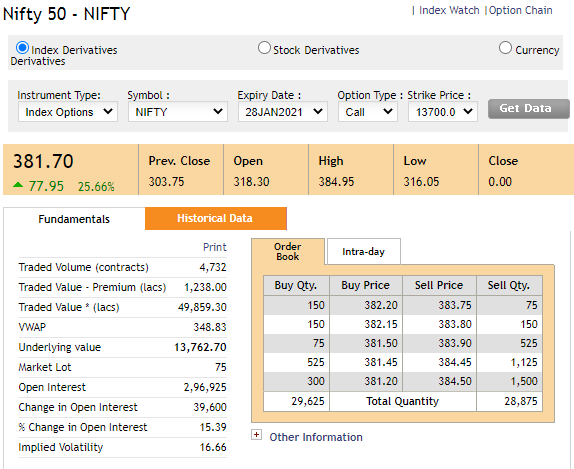Screen dimensions: 574x469
Task: Click Traded Value lacs 49,859.30
Action: pos(202,307)
